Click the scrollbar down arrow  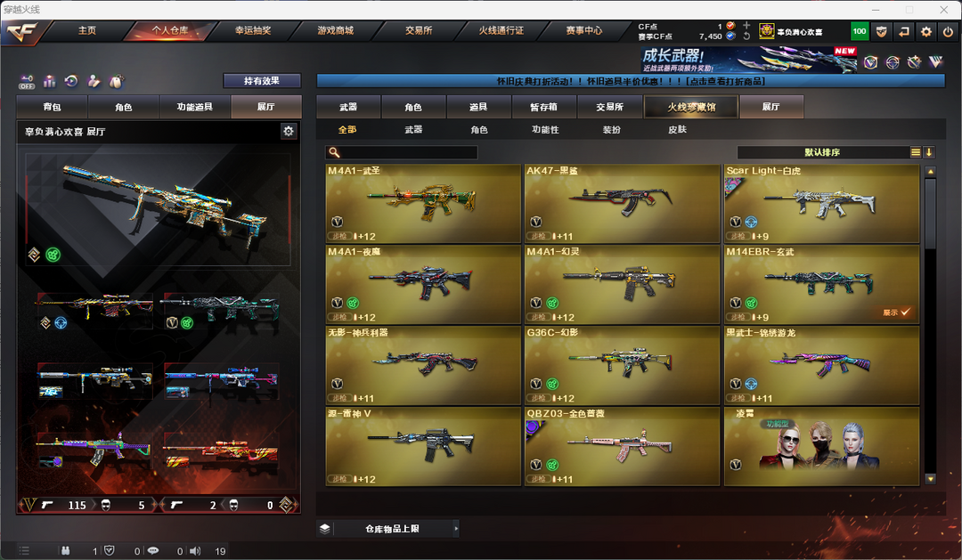(930, 479)
